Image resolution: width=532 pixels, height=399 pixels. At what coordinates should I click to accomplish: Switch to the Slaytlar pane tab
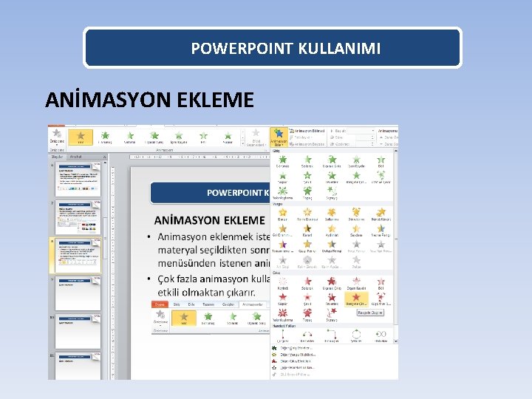coord(57,157)
